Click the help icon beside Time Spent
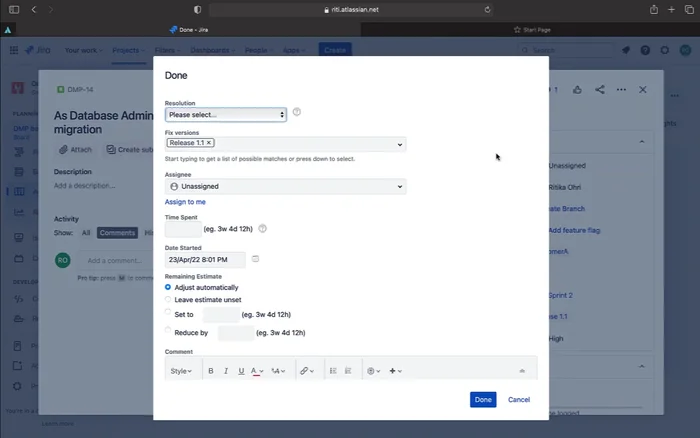The width and height of the screenshot is (700, 438). pyautogui.click(x=263, y=228)
